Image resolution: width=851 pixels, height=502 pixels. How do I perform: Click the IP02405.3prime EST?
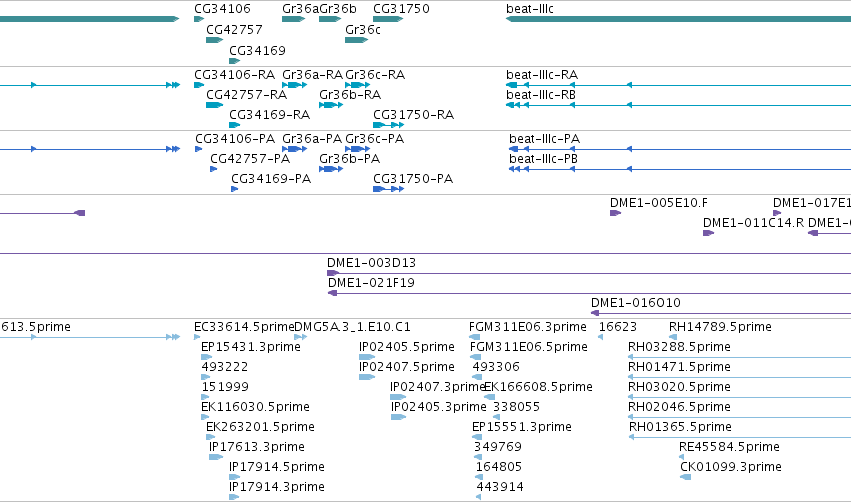pyautogui.click(x=398, y=417)
